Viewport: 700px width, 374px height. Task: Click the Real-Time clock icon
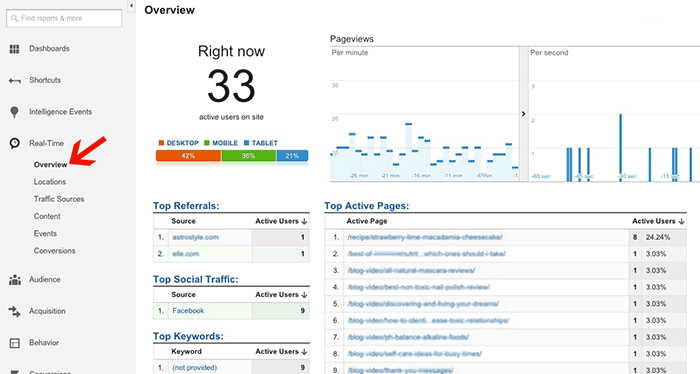(x=14, y=143)
